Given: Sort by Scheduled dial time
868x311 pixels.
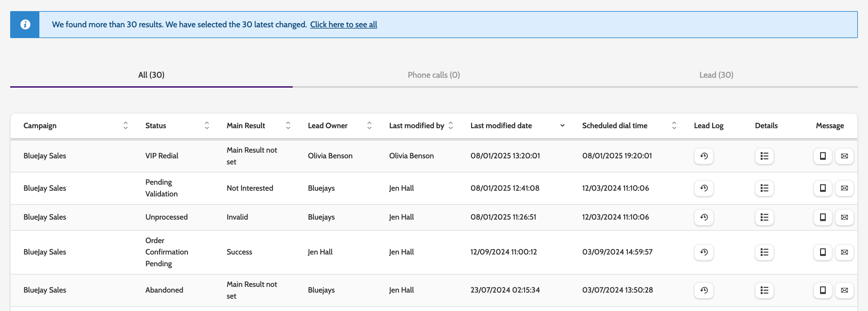Looking at the screenshot, I should 674,126.
